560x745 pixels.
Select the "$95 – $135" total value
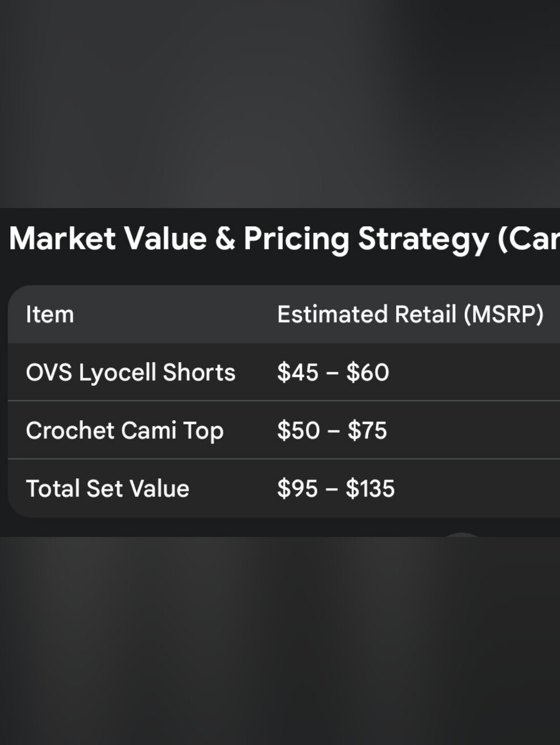coord(336,488)
